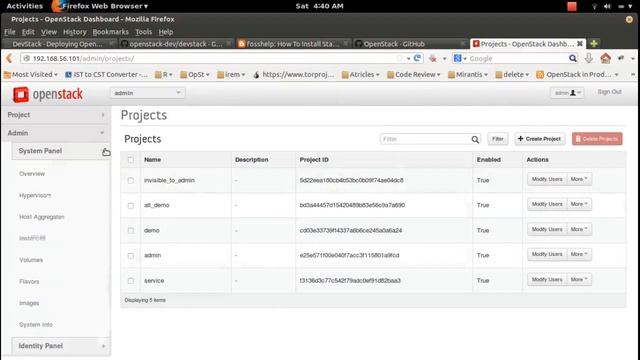Switch to the DevStack Deploying tab

60,44
